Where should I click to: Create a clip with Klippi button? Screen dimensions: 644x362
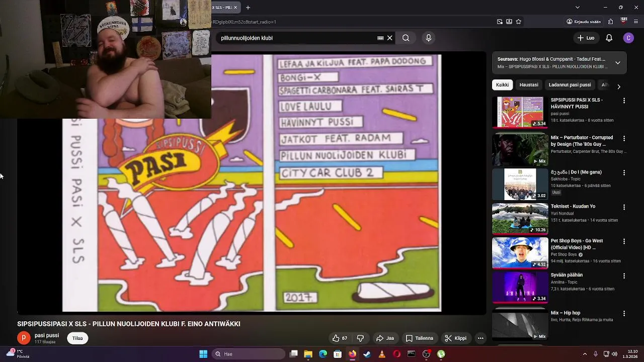[x=455, y=338]
